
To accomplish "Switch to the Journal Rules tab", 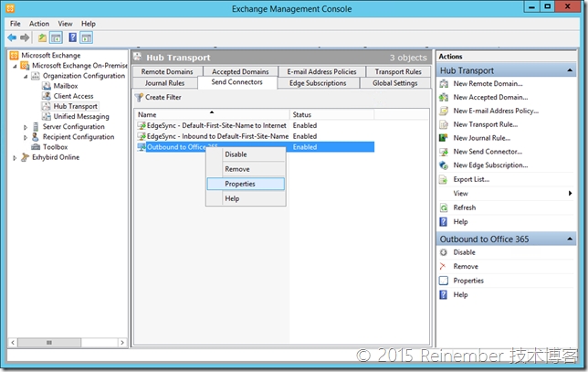I will click(x=164, y=83).
